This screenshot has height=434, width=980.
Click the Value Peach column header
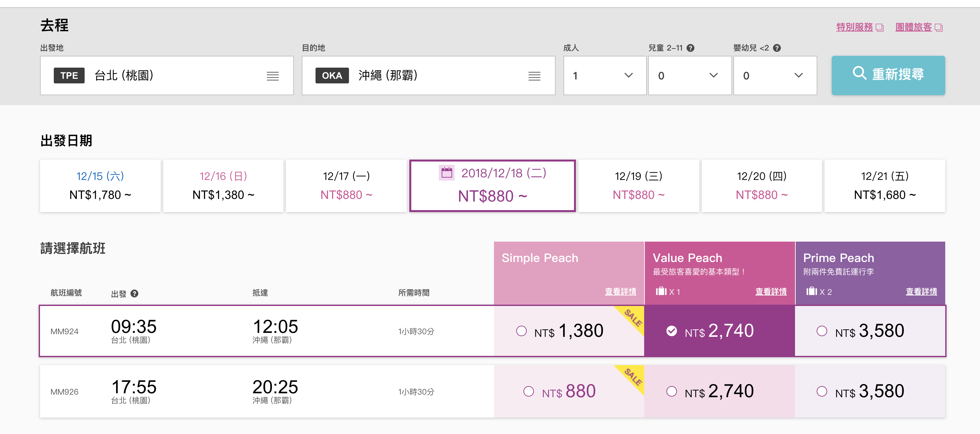pyautogui.click(x=719, y=273)
